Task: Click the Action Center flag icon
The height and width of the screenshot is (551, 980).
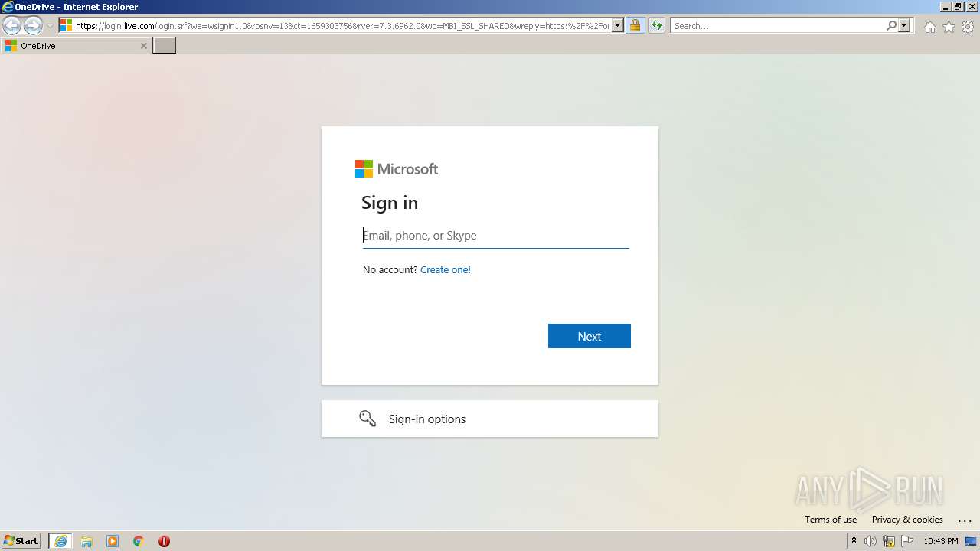Action: click(x=907, y=541)
